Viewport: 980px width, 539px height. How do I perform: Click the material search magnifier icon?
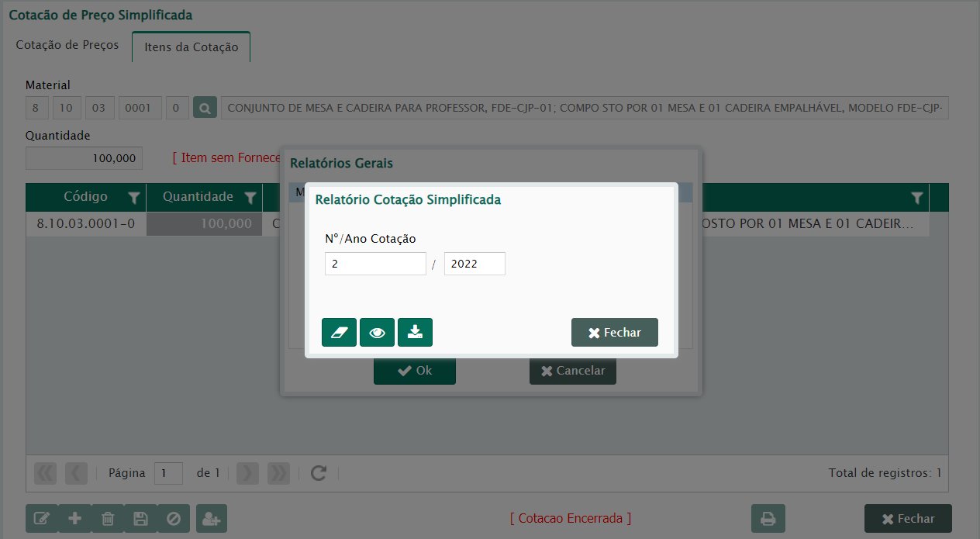[x=205, y=108]
